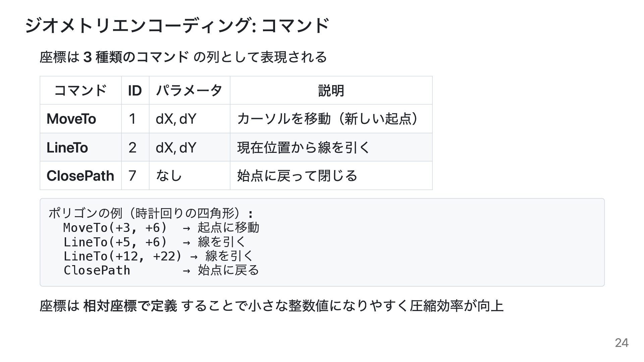644x362 pixels.
Task: Click the パラメータ column header
Action: point(190,90)
